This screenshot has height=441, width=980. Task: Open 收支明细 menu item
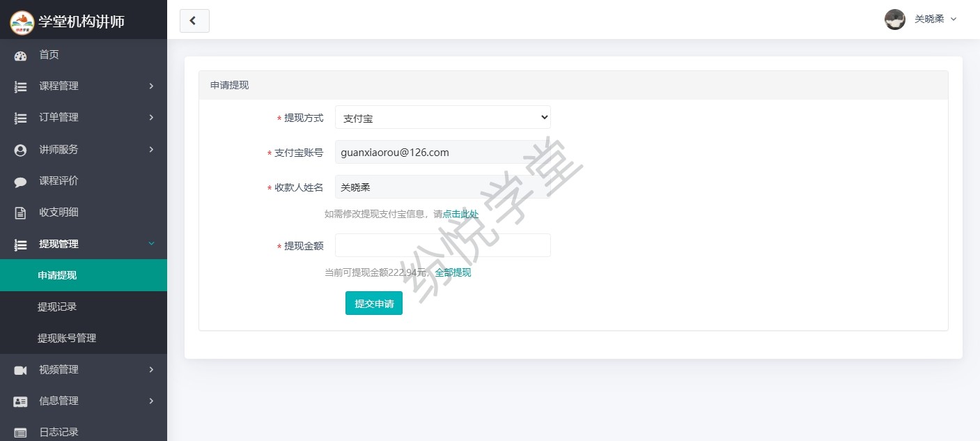pyautogui.click(x=84, y=212)
